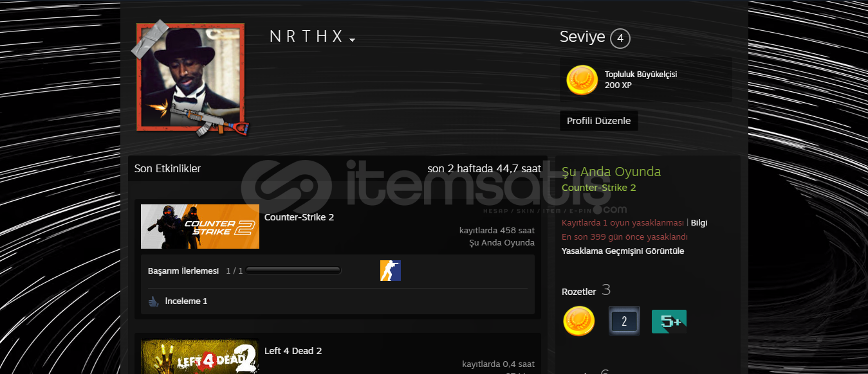This screenshot has width=868, height=374.
Task: Open the İnceleme 1 link
Action: pos(186,301)
